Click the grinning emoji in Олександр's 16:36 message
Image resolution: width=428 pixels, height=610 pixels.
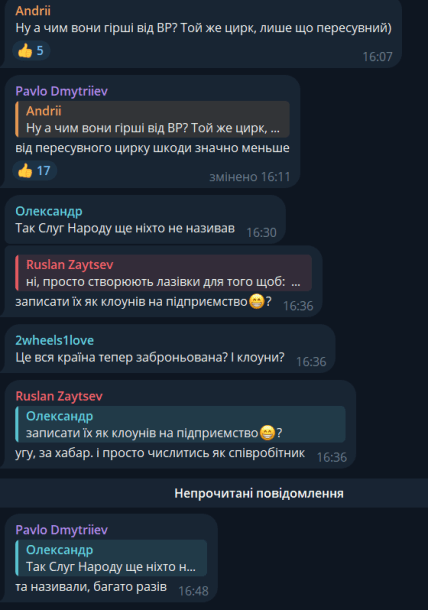coord(256,301)
